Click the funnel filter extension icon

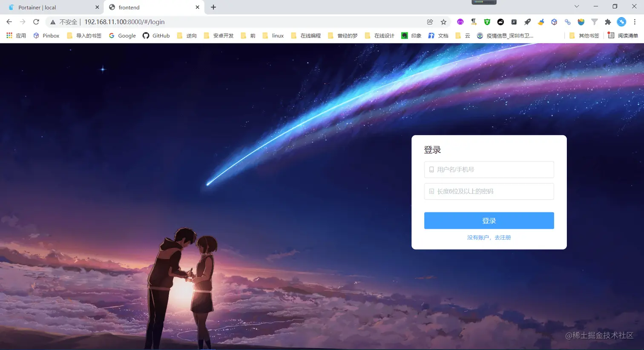[595, 22]
